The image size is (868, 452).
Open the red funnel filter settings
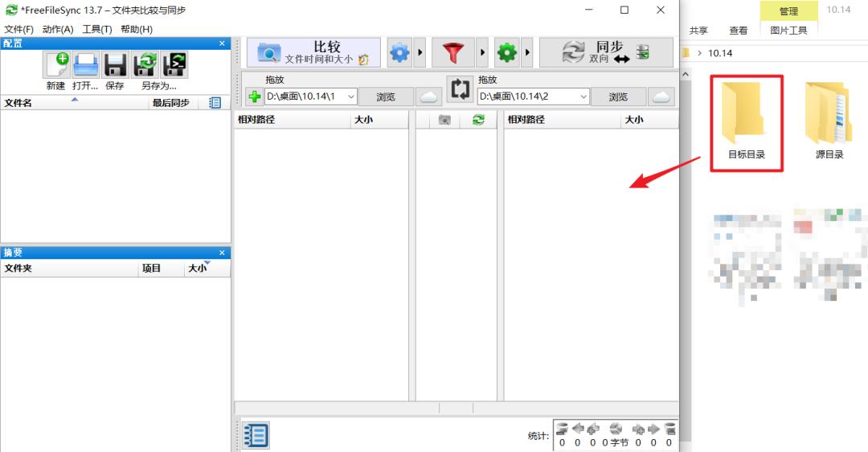click(x=452, y=52)
